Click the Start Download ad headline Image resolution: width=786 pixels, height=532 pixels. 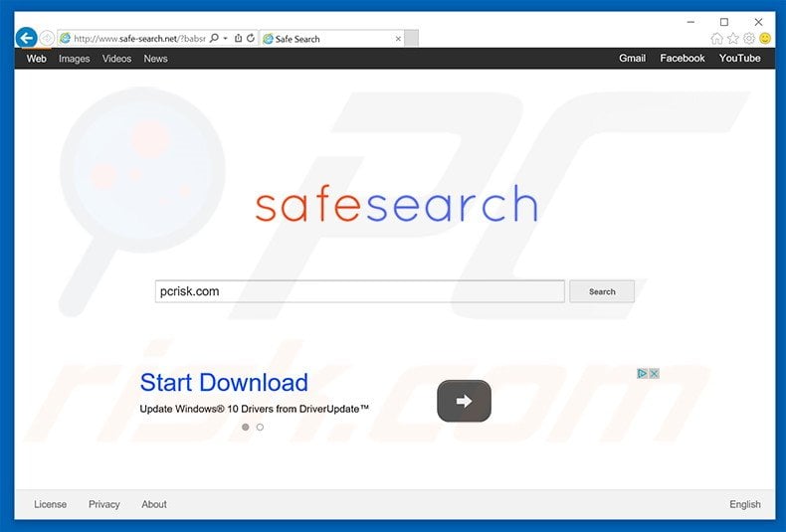[224, 383]
